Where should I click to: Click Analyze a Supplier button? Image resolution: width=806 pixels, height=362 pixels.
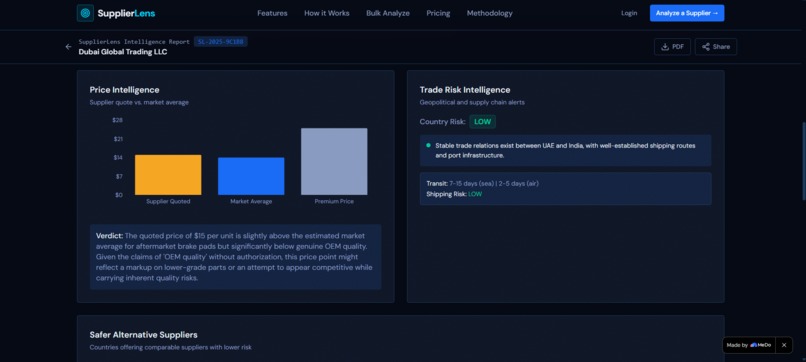coord(687,13)
